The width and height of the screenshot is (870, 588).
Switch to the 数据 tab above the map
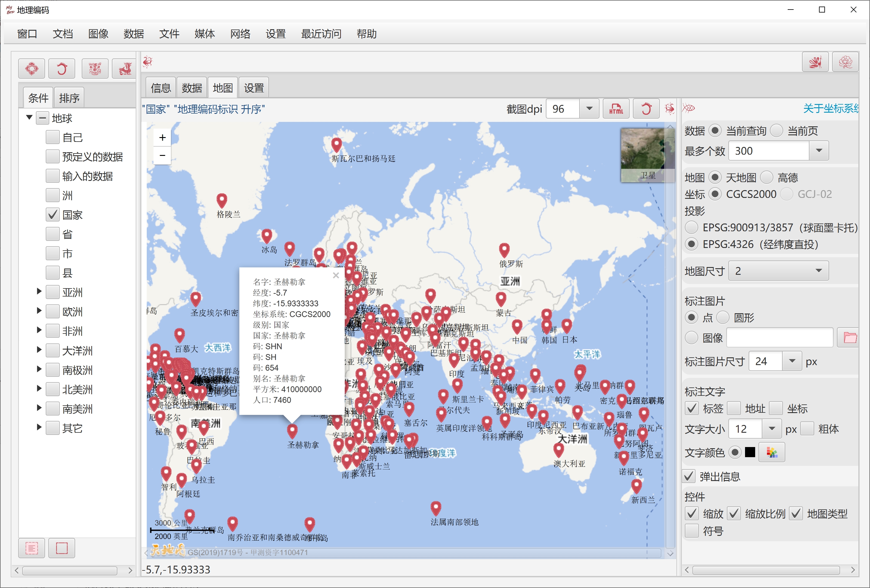click(x=192, y=88)
